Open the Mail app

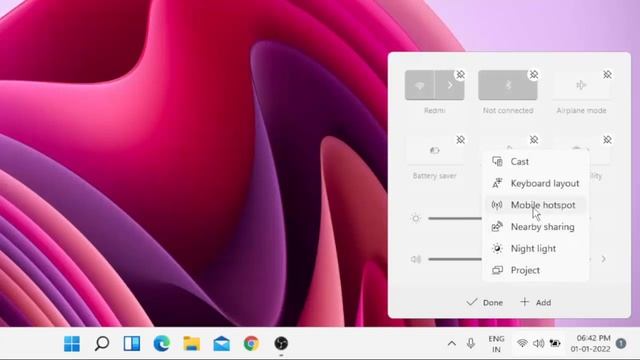click(x=222, y=344)
